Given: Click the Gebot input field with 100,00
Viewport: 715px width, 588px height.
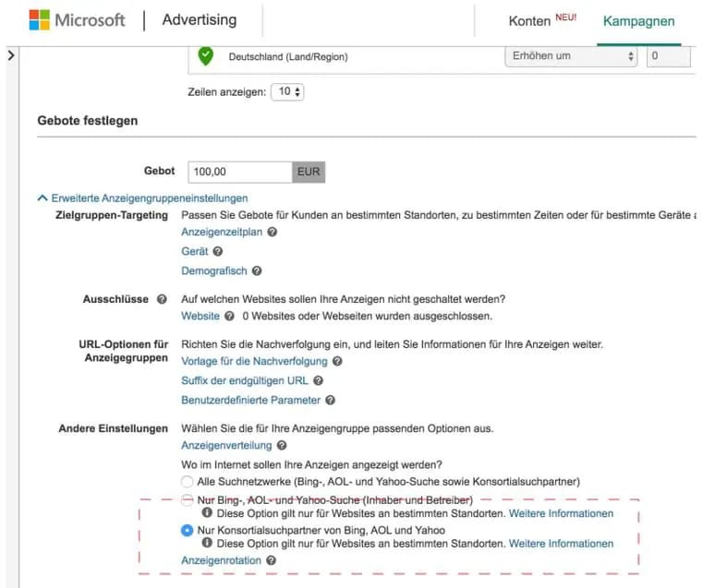Looking at the screenshot, I should coord(240,172).
